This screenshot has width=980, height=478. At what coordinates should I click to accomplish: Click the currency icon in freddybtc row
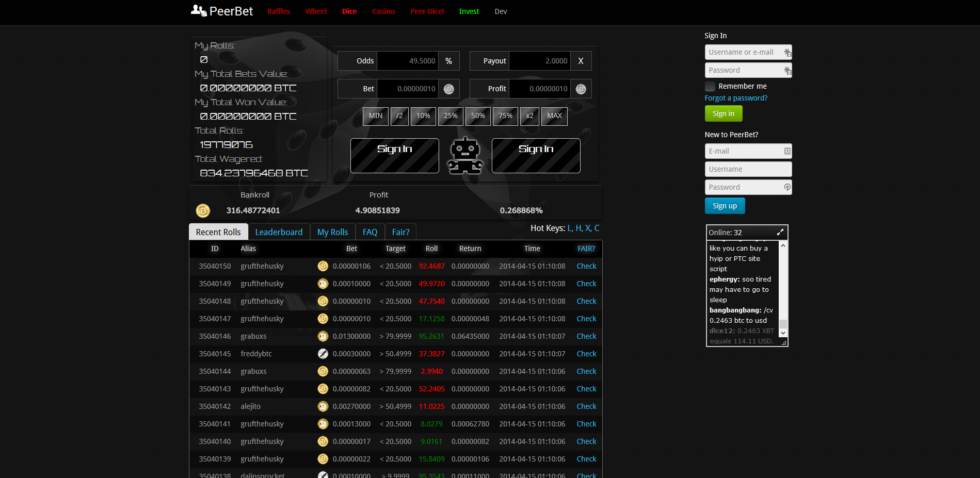pyautogui.click(x=323, y=354)
